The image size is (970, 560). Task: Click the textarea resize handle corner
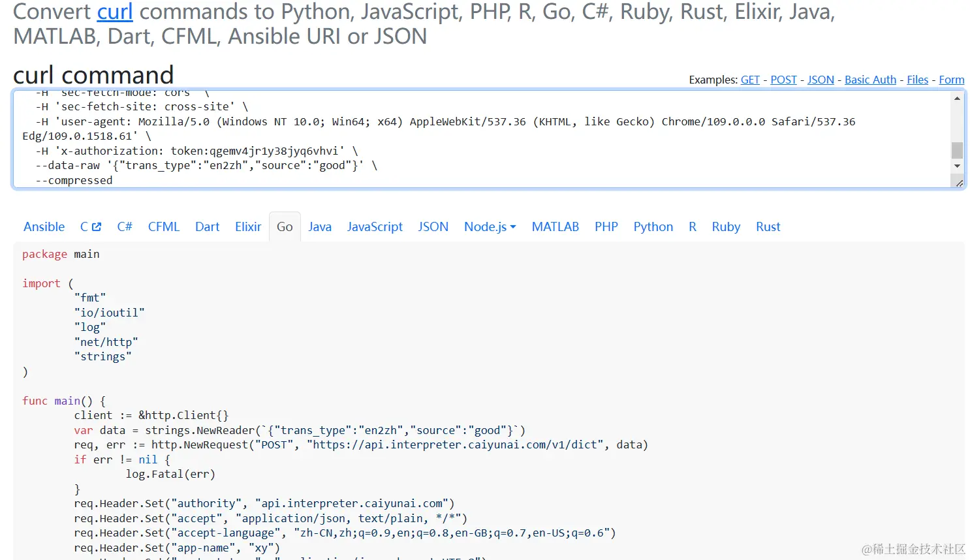coord(960,183)
